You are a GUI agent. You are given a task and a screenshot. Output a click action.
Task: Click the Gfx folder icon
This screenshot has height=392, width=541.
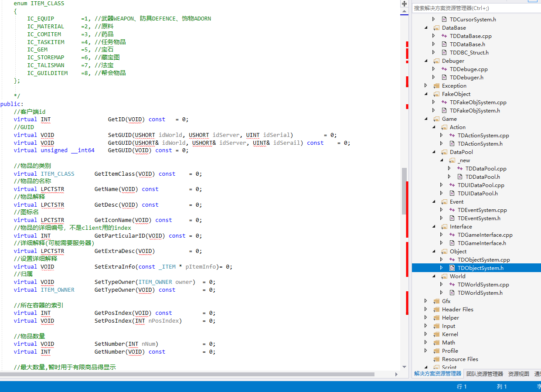436,301
